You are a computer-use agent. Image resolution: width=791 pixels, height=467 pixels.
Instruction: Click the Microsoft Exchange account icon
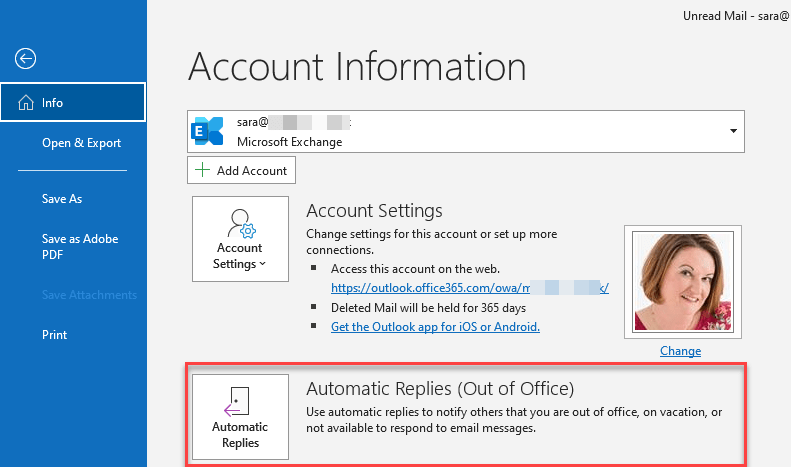click(208, 131)
